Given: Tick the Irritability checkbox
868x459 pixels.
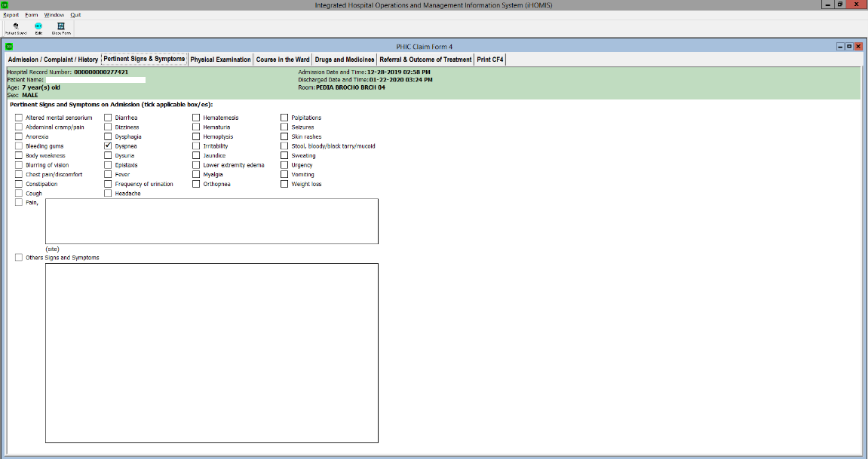Looking at the screenshot, I should pyautogui.click(x=196, y=146).
